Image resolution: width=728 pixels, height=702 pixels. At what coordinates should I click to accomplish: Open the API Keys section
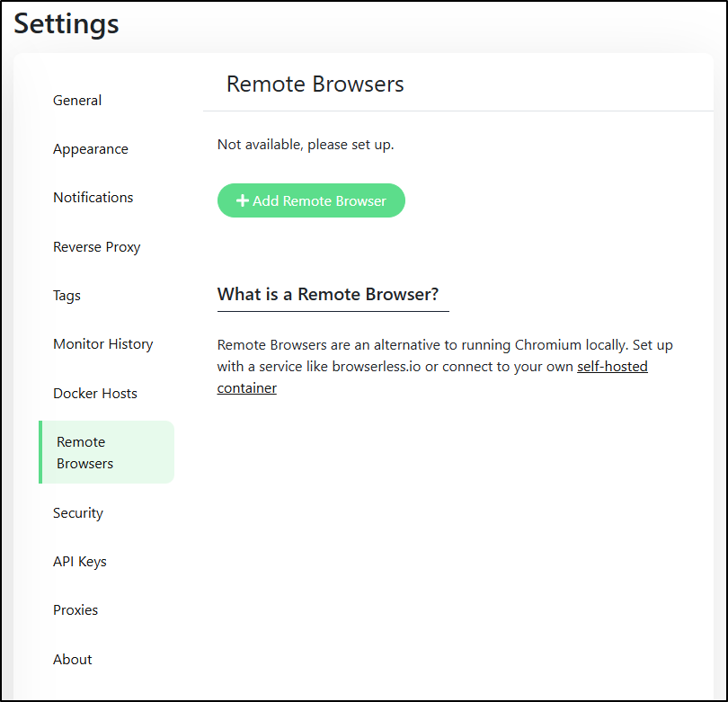[80, 562]
